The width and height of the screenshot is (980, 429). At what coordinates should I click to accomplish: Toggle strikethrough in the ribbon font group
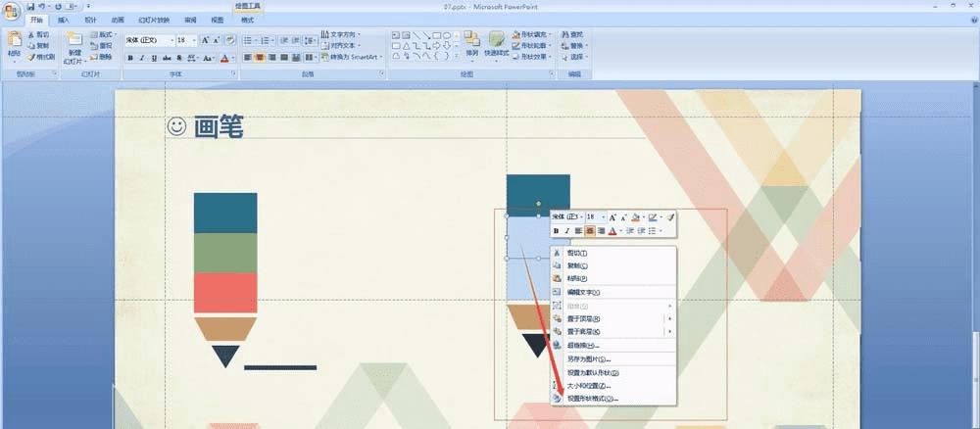[x=167, y=58]
